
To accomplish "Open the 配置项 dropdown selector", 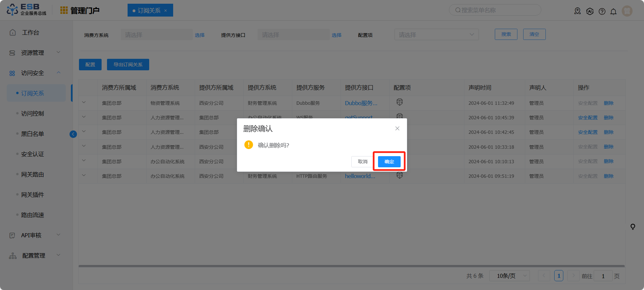I will pyautogui.click(x=436, y=34).
